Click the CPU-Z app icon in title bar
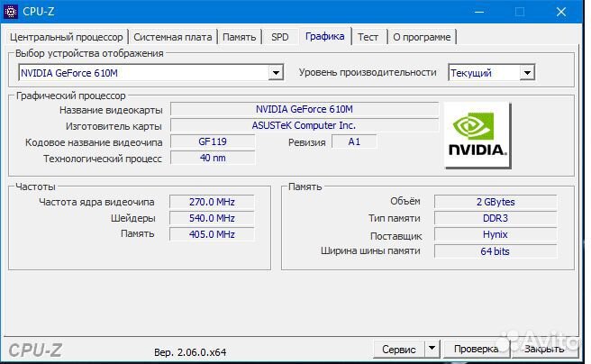Screen dimensions: 591x364 click(10, 12)
